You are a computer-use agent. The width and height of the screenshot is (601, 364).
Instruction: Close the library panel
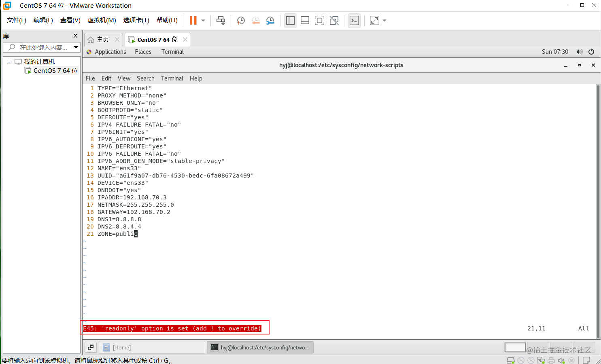point(75,36)
